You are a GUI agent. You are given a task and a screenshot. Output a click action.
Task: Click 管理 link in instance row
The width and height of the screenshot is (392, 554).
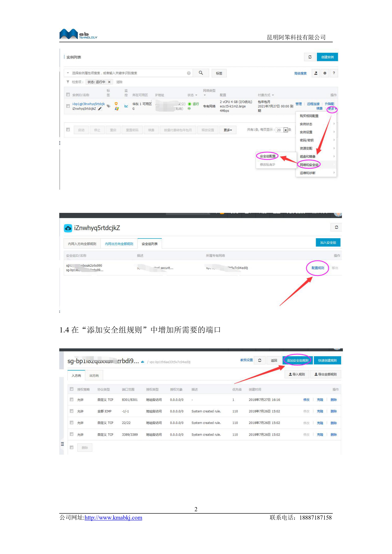(x=299, y=104)
